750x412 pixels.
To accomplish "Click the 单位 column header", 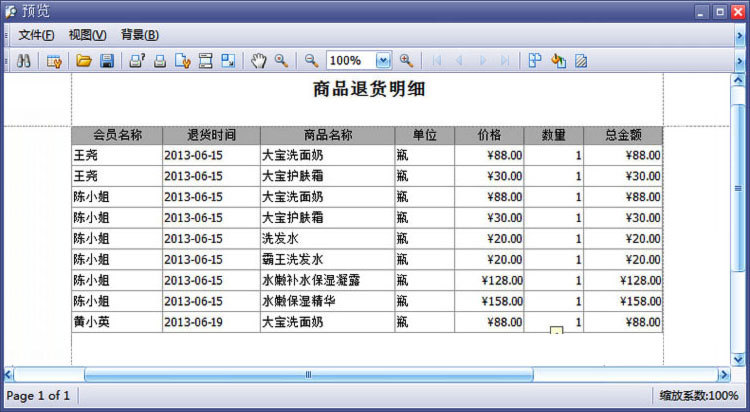I will pos(425,135).
